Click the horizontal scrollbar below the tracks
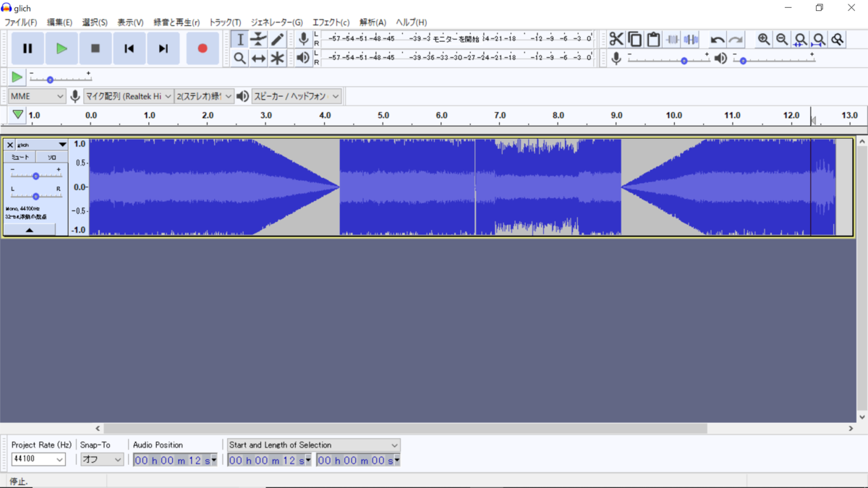868x488 pixels. pyautogui.click(x=404, y=429)
